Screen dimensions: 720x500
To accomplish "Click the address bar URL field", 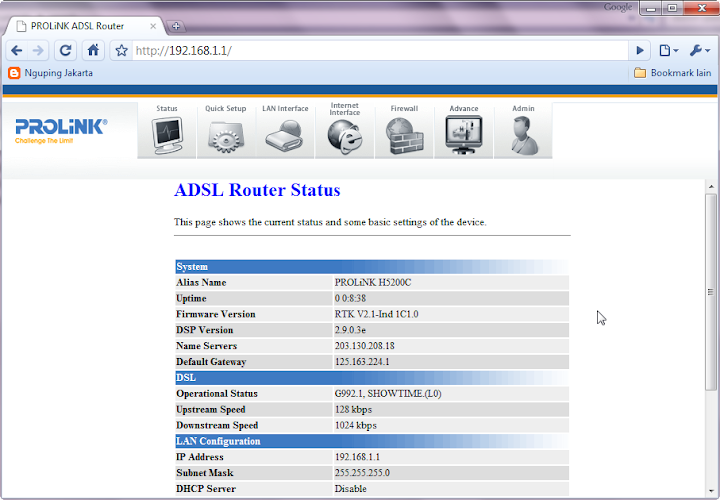I will point(380,51).
